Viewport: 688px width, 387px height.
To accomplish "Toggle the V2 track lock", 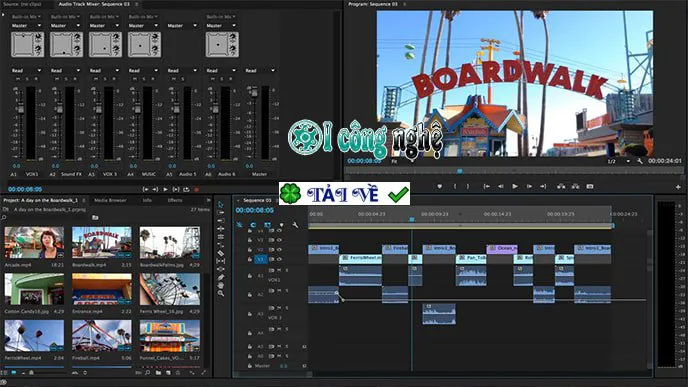I will click(250, 250).
